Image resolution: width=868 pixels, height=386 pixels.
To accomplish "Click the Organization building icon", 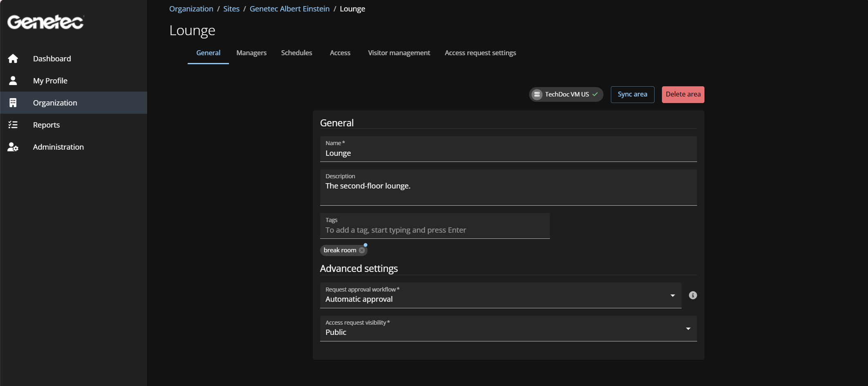I will click(13, 103).
